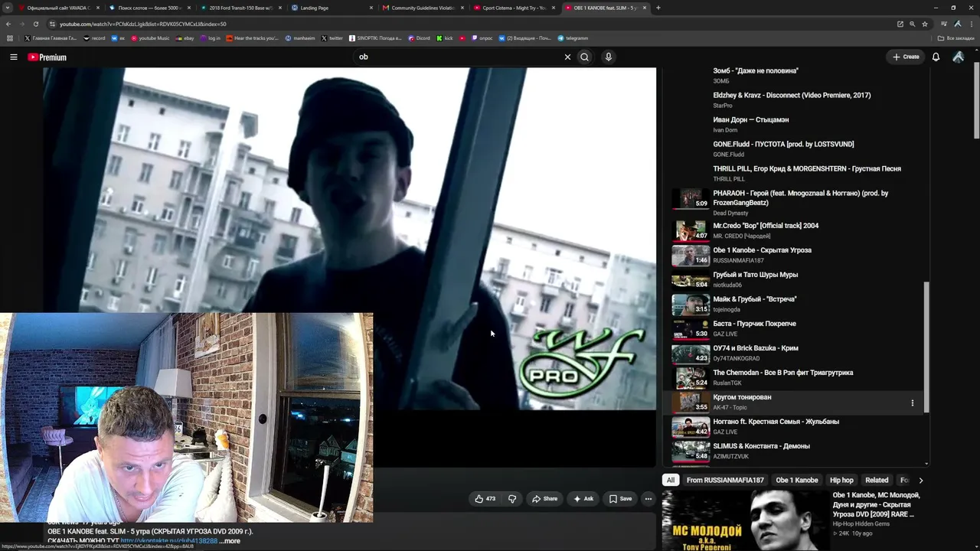Reload the current page

[35, 24]
